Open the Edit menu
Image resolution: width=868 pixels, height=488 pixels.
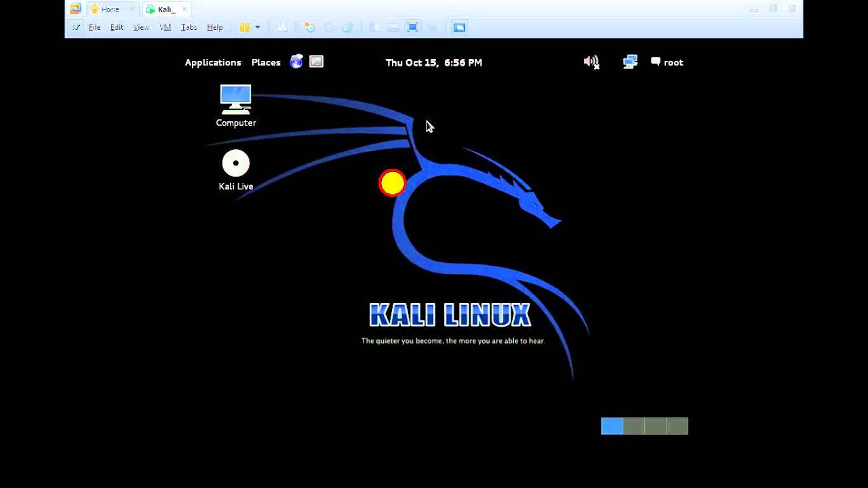[x=117, y=27]
